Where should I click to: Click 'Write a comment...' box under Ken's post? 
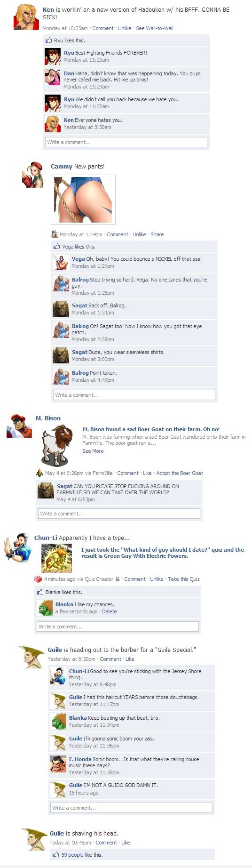pos(126,142)
